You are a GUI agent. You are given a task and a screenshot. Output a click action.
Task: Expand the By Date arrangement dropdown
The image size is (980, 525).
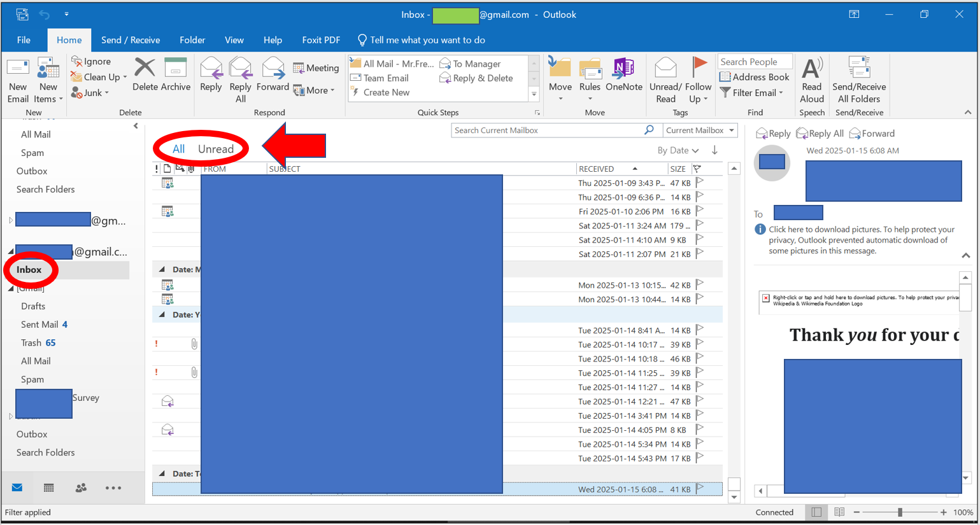678,151
